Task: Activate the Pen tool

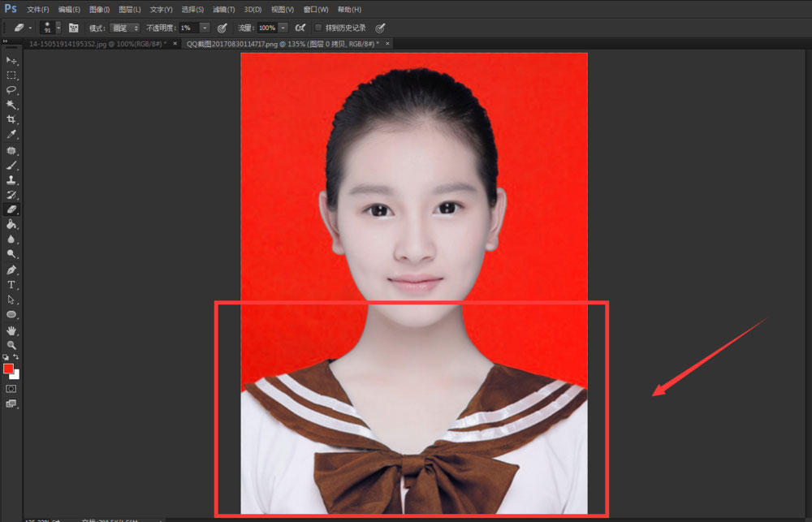Action: click(11, 270)
